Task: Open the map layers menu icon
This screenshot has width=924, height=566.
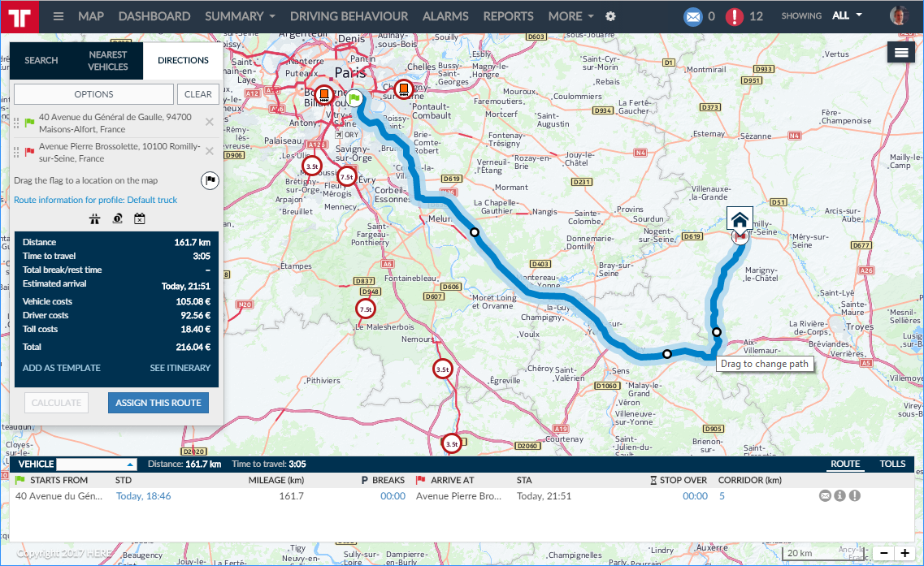Action: [900, 52]
